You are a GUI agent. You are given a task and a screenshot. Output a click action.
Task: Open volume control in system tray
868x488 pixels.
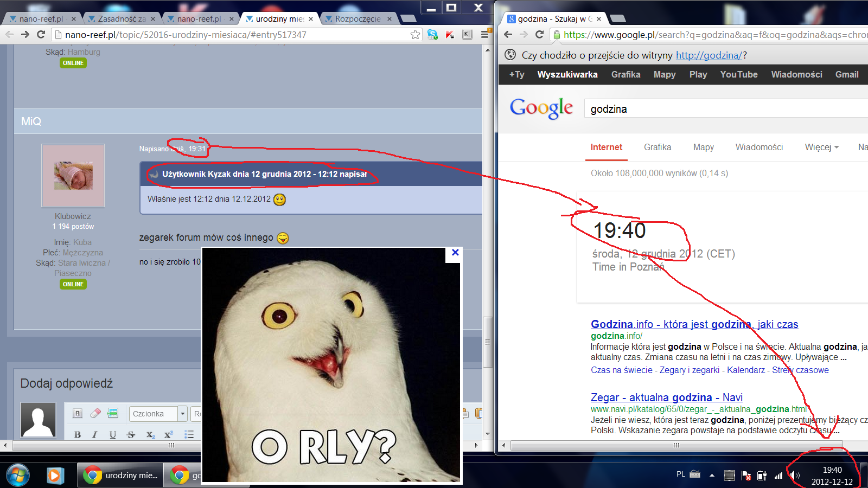[x=795, y=476]
